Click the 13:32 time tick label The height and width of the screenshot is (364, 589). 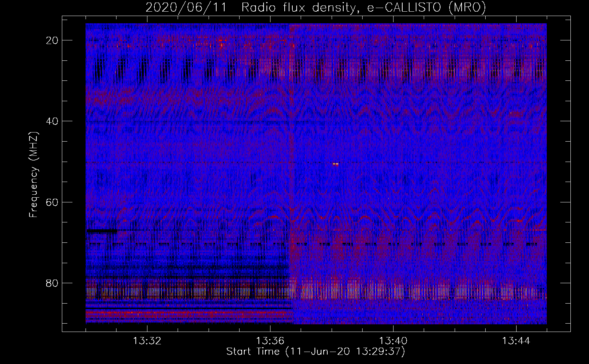coord(147,341)
